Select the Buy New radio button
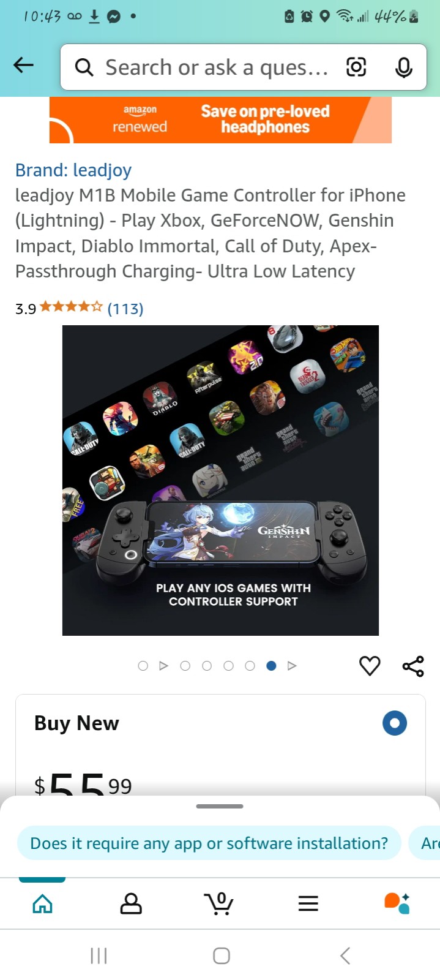 (395, 723)
